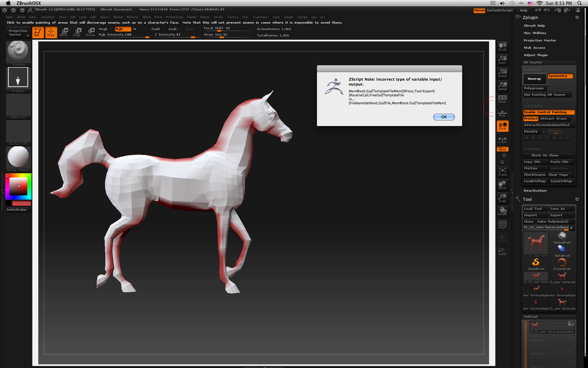The width and height of the screenshot is (588, 368).
Task: Collapse the UV Master section
Action: pos(533,63)
